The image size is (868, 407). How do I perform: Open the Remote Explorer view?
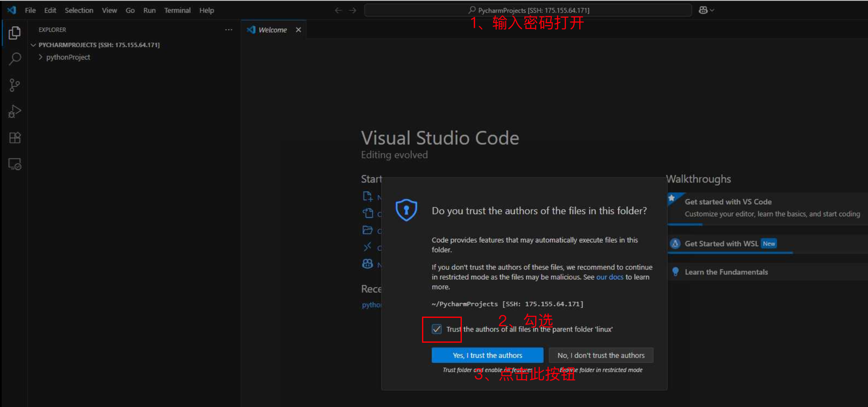coord(14,164)
